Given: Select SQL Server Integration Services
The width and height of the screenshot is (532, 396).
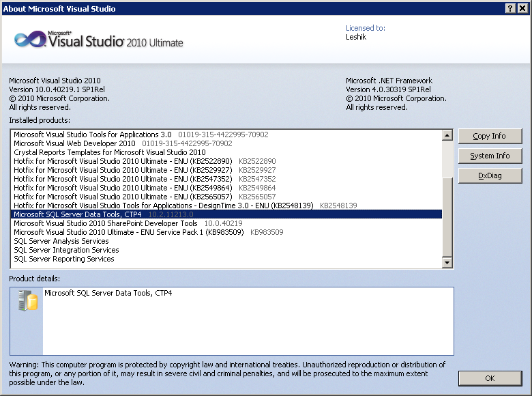Looking at the screenshot, I should (226, 250).
